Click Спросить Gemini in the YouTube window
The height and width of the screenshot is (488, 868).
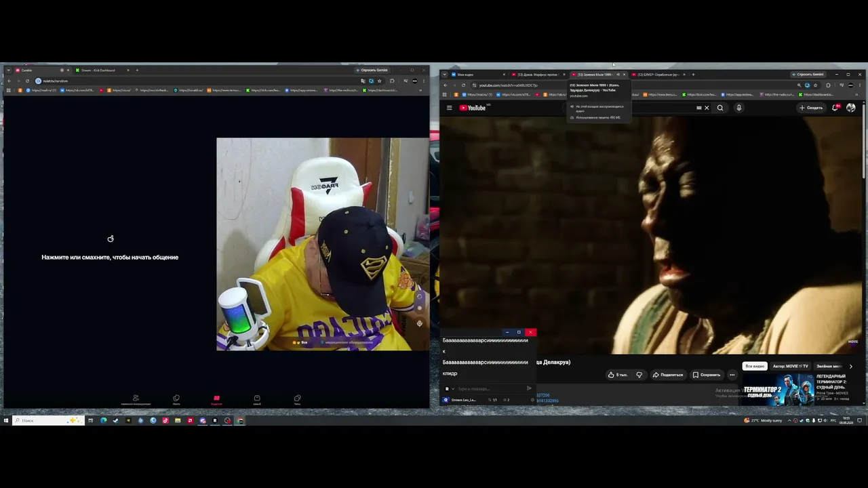[x=808, y=75]
